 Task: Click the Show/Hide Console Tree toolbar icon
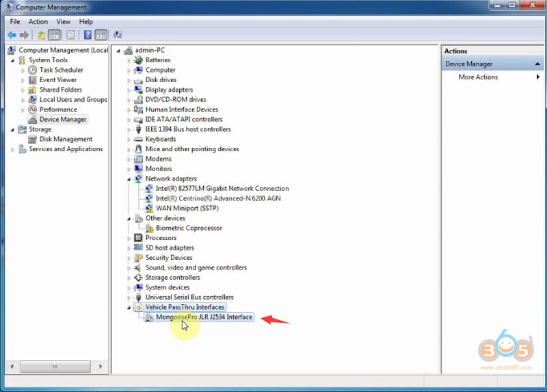click(55, 35)
